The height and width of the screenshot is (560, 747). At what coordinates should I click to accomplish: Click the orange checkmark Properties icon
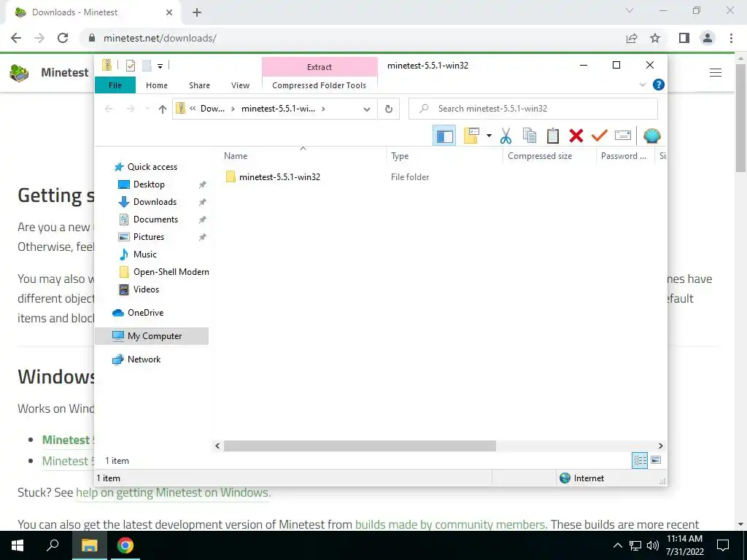600,136
